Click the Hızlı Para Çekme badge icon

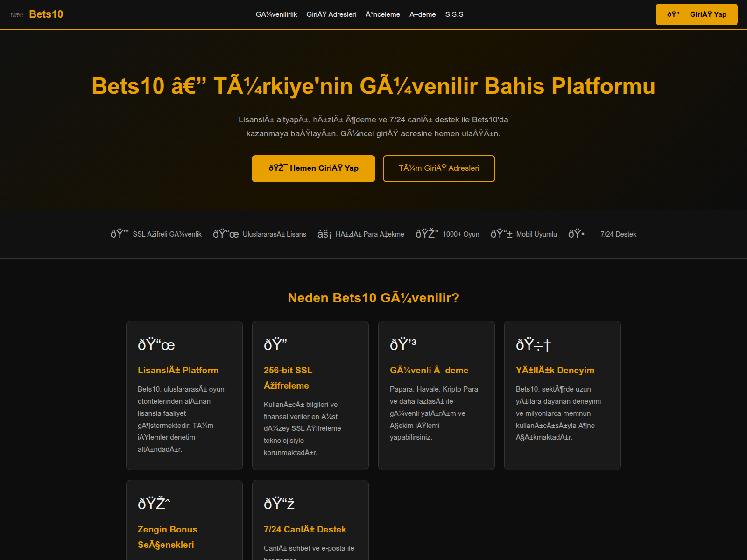click(x=324, y=234)
